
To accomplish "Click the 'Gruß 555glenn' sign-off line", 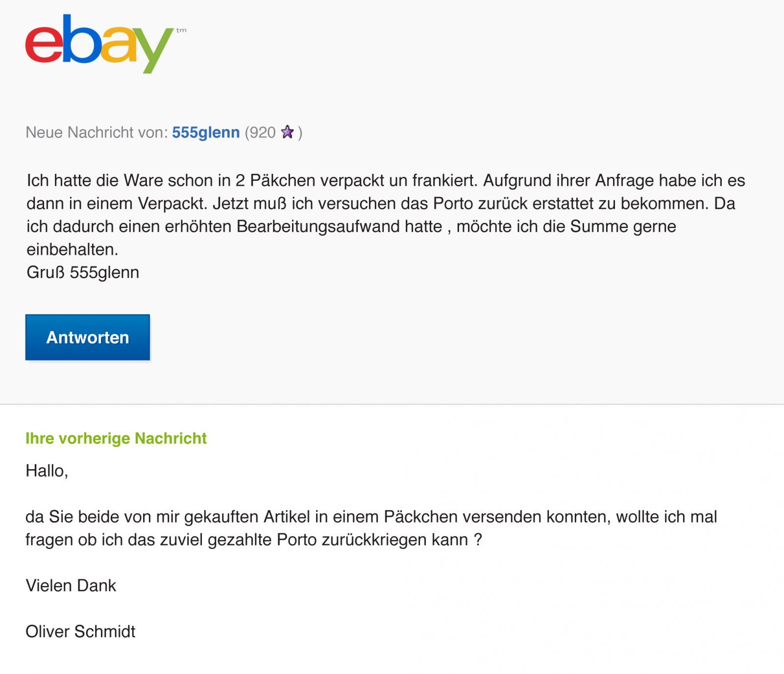I will pyautogui.click(x=83, y=273).
